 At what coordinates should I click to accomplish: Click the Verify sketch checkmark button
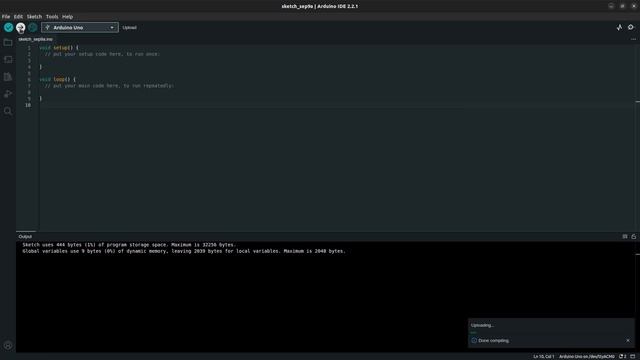point(9,27)
